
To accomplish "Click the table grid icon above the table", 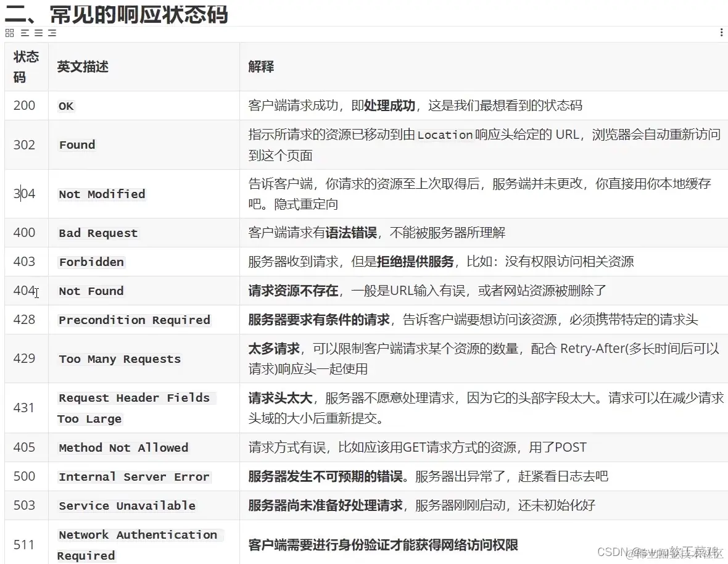I will 9,33.
